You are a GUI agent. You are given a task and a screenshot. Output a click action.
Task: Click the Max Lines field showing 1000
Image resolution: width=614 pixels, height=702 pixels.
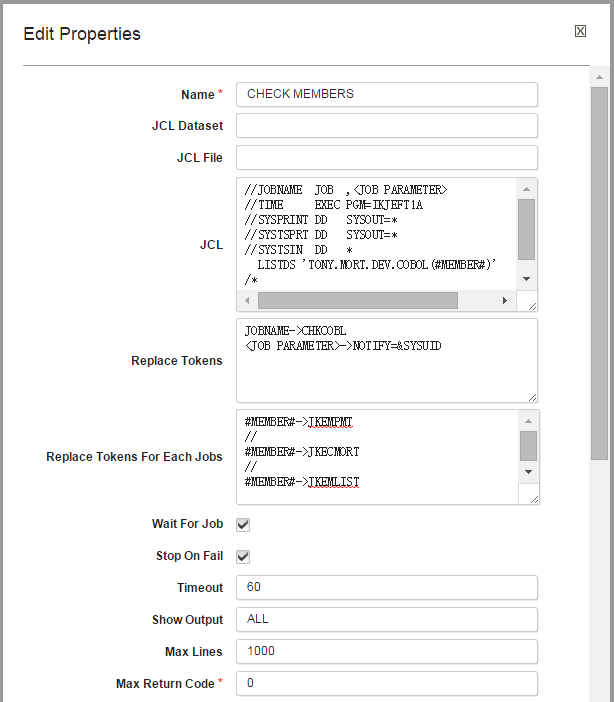[387, 652]
